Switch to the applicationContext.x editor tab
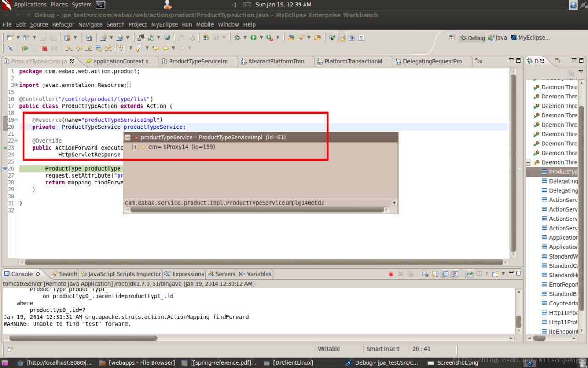 click(x=120, y=61)
